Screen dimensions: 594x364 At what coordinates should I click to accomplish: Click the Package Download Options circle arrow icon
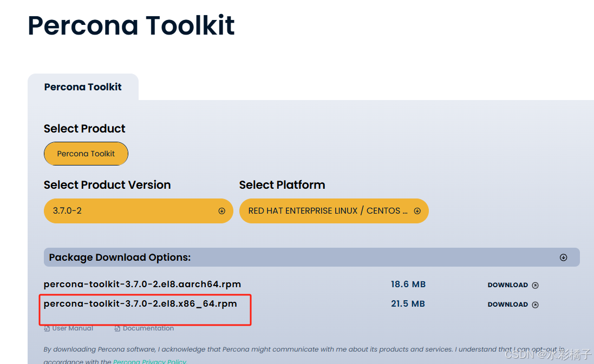click(563, 257)
